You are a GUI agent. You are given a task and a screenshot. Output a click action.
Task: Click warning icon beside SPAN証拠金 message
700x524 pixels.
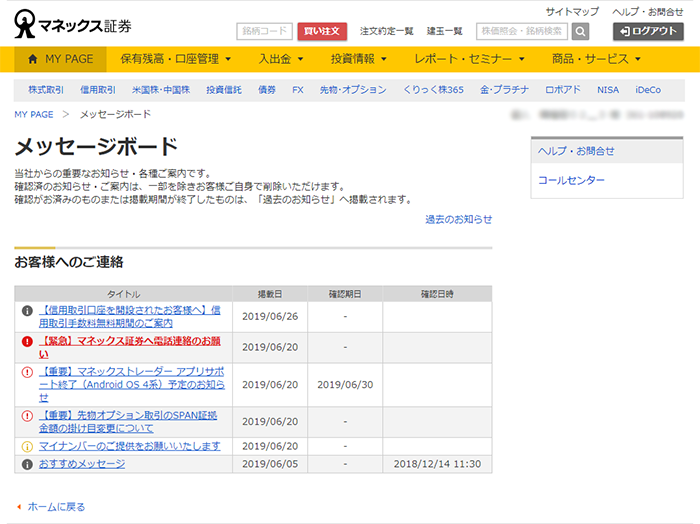point(27,416)
